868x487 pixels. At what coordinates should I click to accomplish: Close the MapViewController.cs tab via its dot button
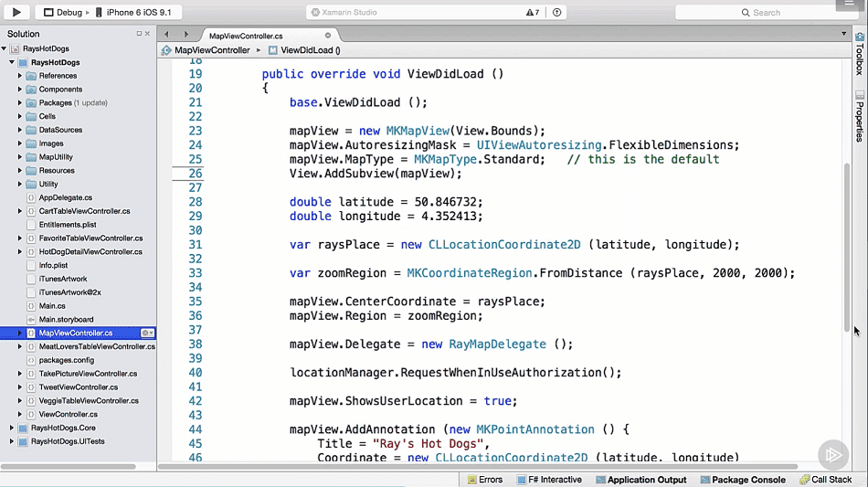328,36
